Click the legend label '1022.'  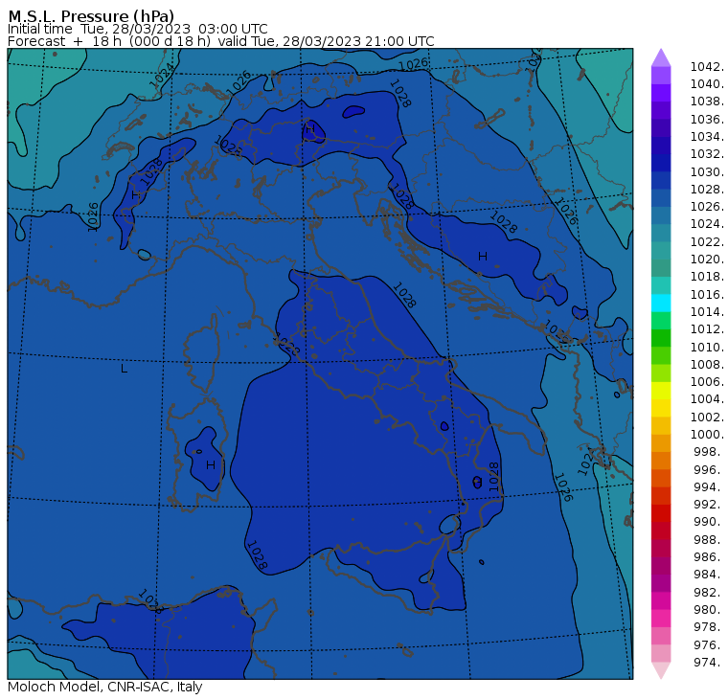[x=707, y=242]
